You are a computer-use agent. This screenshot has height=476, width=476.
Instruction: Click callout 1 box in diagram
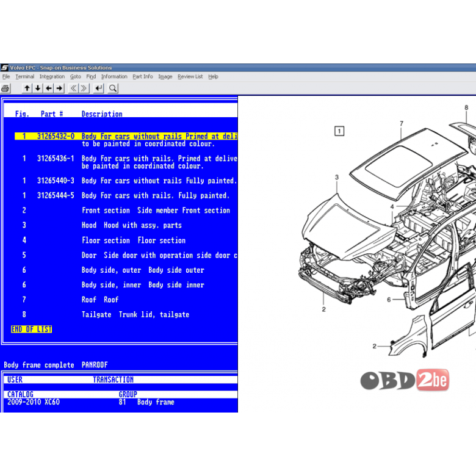tap(339, 131)
